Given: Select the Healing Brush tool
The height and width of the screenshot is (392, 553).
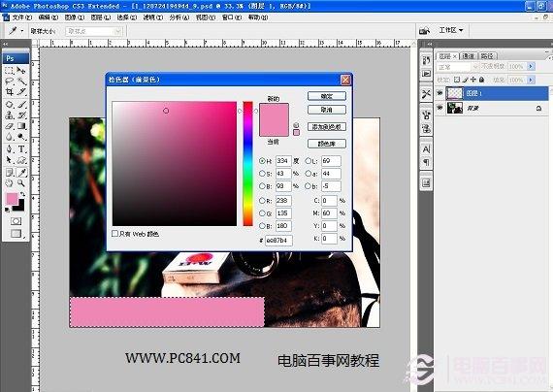Looking at the screenshot, I should [x=10, y=105].
